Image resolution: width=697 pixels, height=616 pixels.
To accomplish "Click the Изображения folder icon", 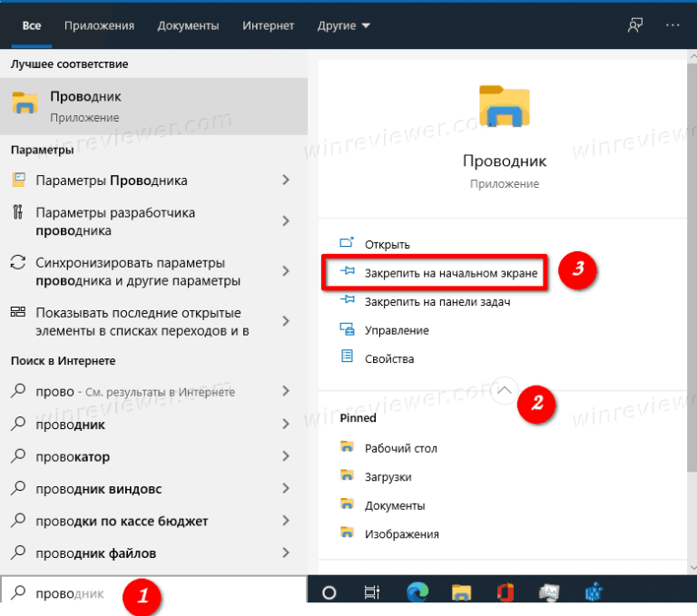I will (x=347, y=532).
